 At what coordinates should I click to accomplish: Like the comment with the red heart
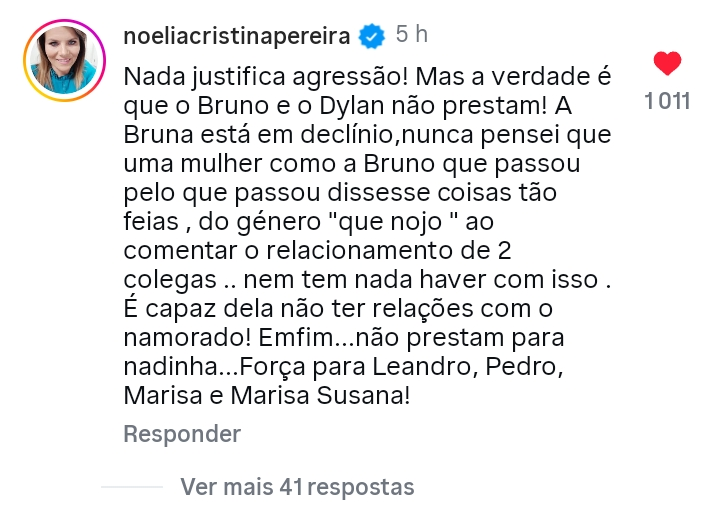[x=667, y=63]
